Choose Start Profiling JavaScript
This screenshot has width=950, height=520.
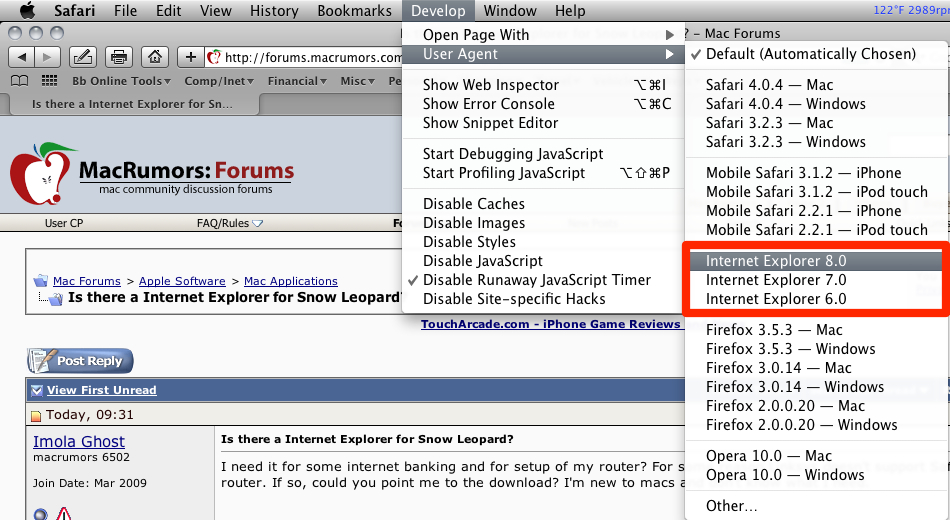pyautogui.click(x=543, y=173)
